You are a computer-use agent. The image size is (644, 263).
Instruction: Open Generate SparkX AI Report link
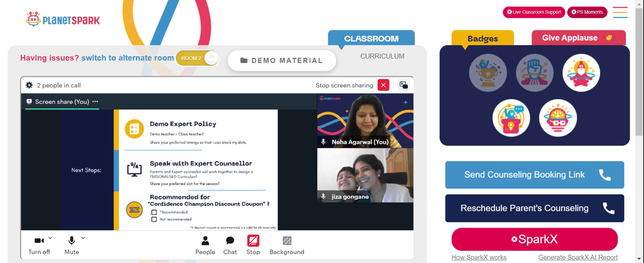[578, 258]
